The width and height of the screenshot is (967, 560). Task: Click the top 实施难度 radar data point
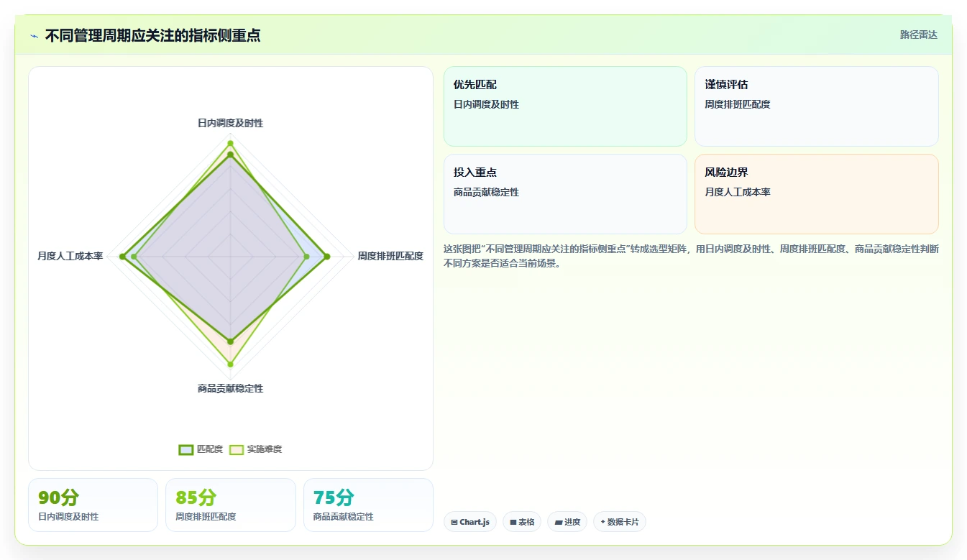point(230,143)
